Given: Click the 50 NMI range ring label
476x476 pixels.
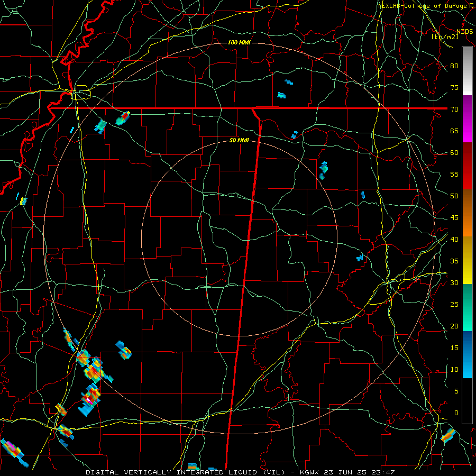Looking at the screenshot, I should (239, 140).
